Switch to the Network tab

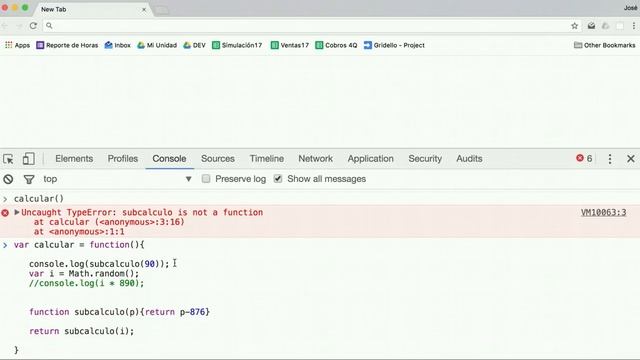point(316,159)
